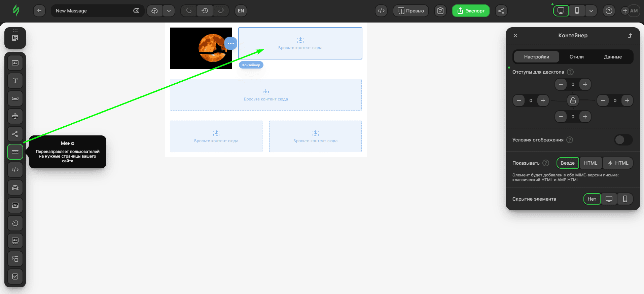Open the EN language selector
This screenshot has width=644, height=294.
tap(241, 11)
